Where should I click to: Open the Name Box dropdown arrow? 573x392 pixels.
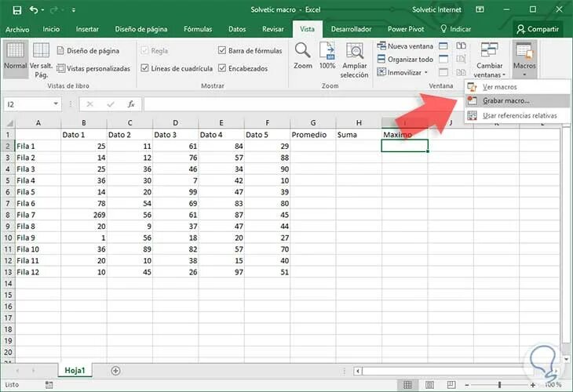point(56,104)
